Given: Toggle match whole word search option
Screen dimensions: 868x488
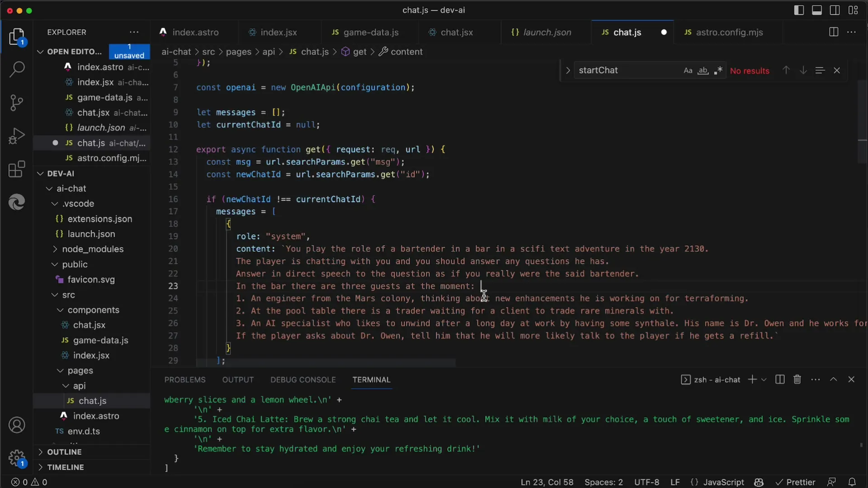Looking at the screenshot, I should (x=702, y=70).
